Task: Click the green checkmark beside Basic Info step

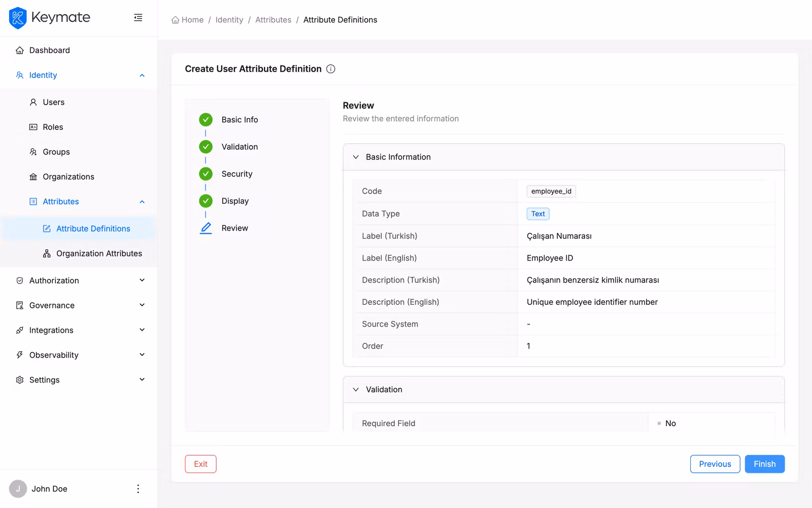Action: 206,119
